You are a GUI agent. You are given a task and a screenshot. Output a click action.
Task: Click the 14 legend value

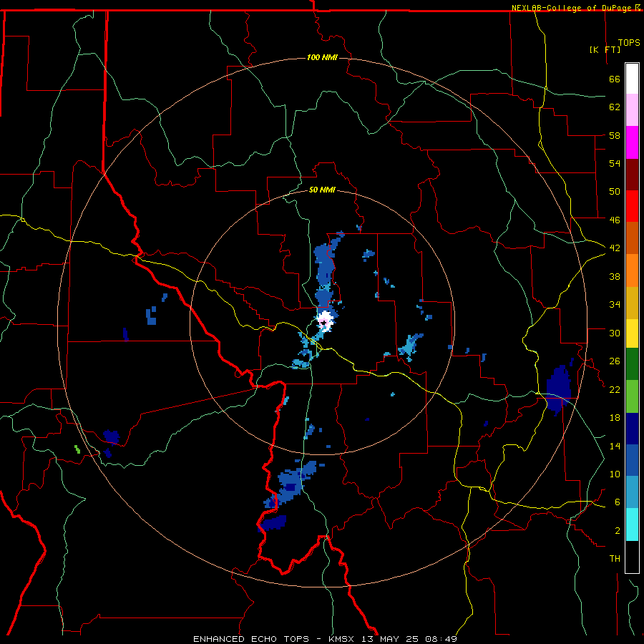click(x=615, y=446)
